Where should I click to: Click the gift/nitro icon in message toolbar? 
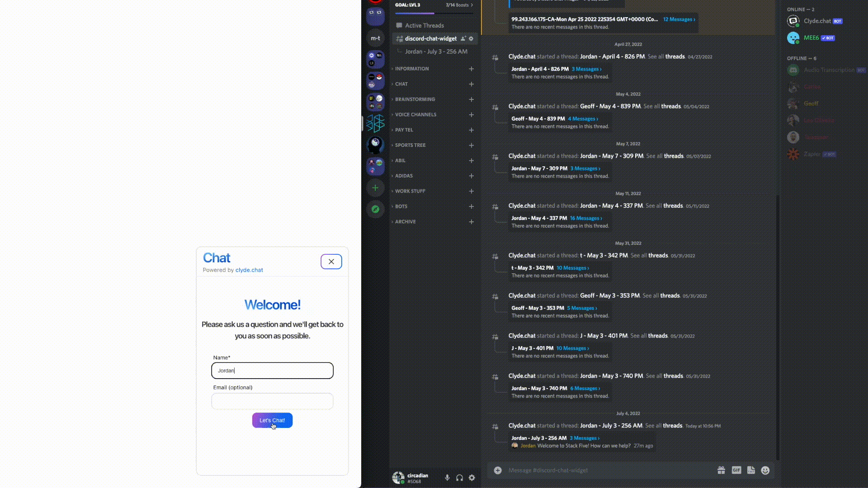pos(721,470)
